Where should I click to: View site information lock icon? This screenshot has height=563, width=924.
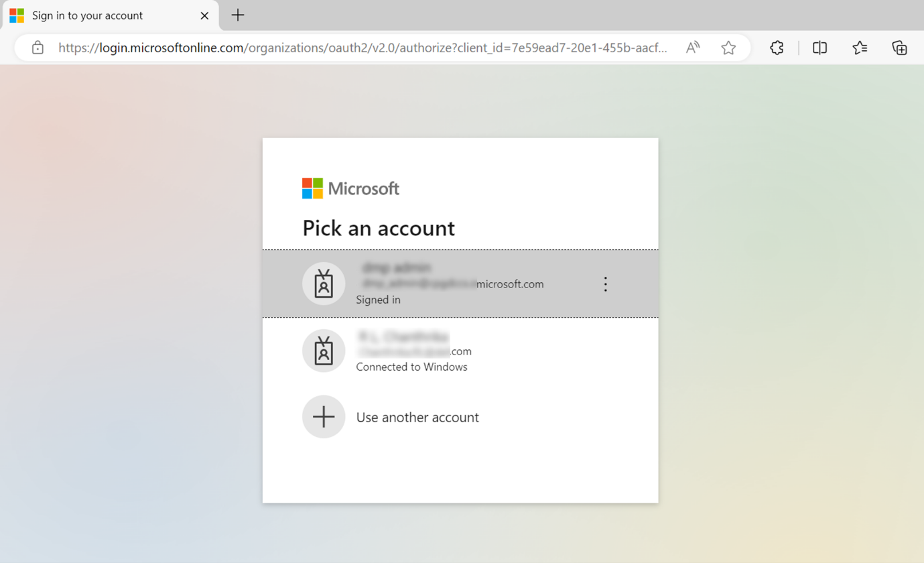click(38, 48)
